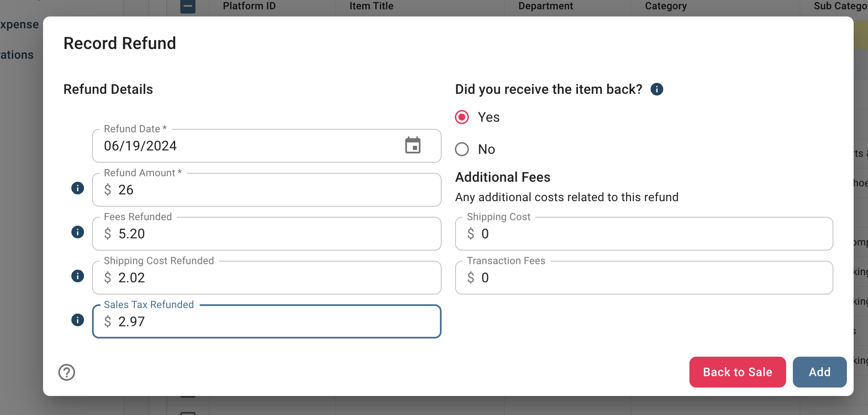
Task: Show info for Refund Amount field
Action: [78, 188]
